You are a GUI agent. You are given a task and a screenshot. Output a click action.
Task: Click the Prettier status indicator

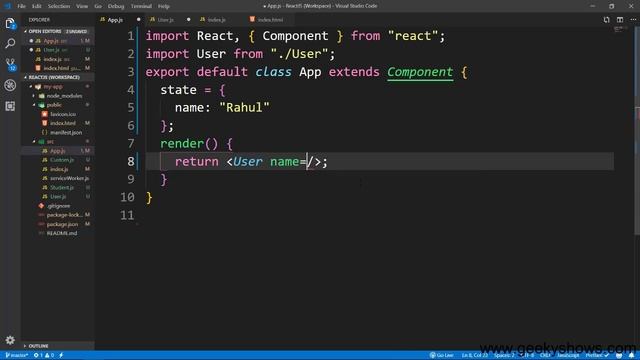point(597,355)
